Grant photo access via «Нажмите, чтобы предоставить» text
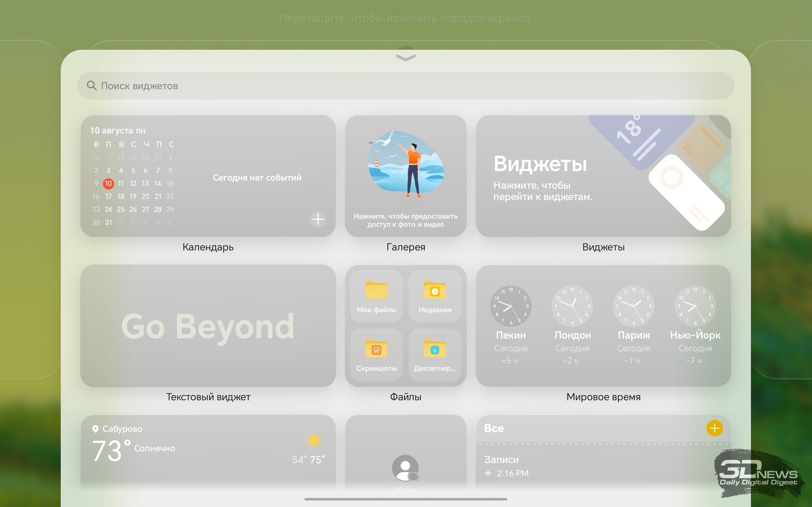The image size is (812, 507). [405, 220]
